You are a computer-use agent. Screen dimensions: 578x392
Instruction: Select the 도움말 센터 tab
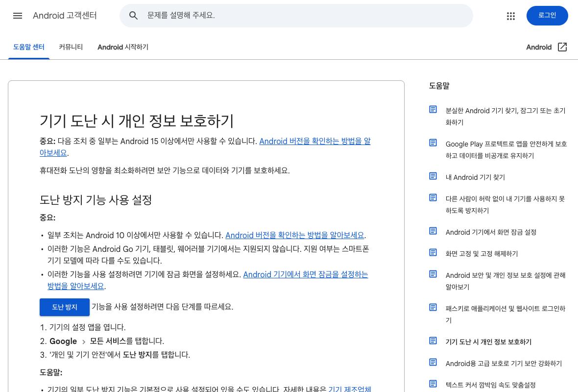(x=29, y=47)
